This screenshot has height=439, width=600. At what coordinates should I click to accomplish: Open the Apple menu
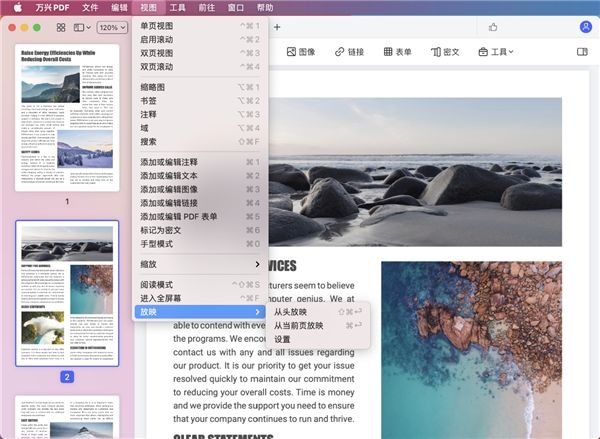pos(18,7)
